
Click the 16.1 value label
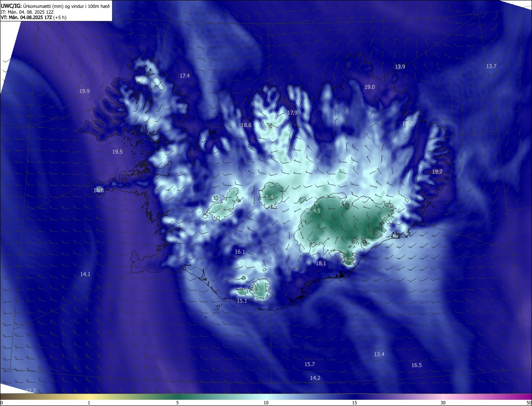pyautogui.click(x=240, y=252)
